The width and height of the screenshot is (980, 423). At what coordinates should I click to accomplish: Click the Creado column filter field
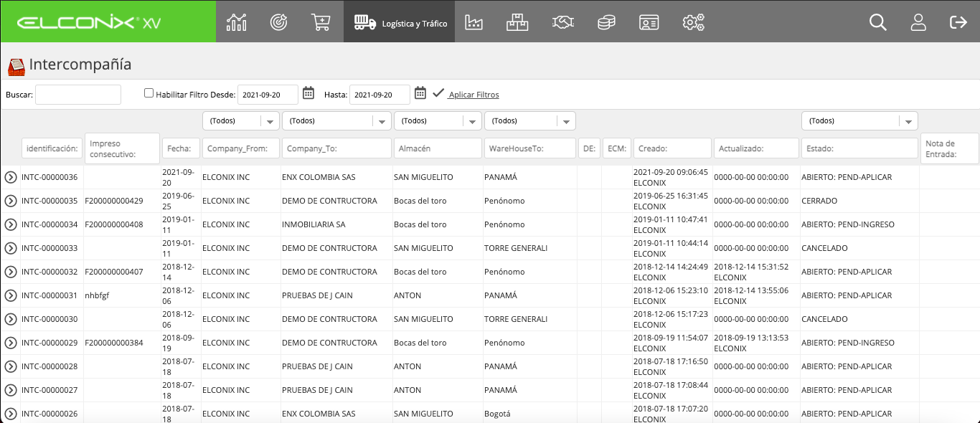672,148
